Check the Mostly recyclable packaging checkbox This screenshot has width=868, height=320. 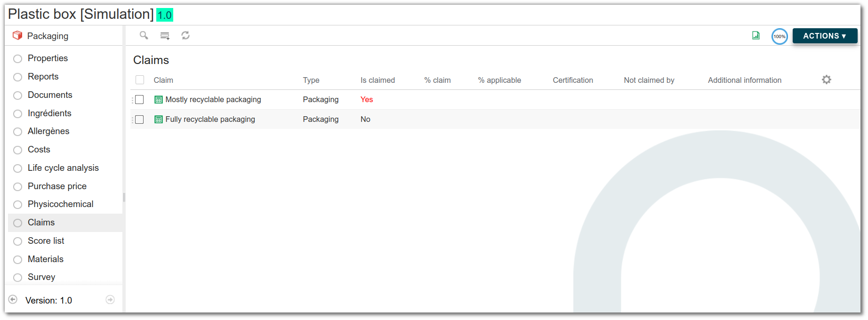point(139,100)
